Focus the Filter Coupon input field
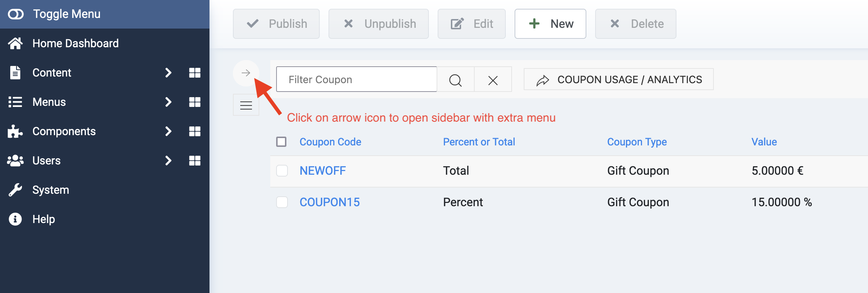 pos(356,79)
